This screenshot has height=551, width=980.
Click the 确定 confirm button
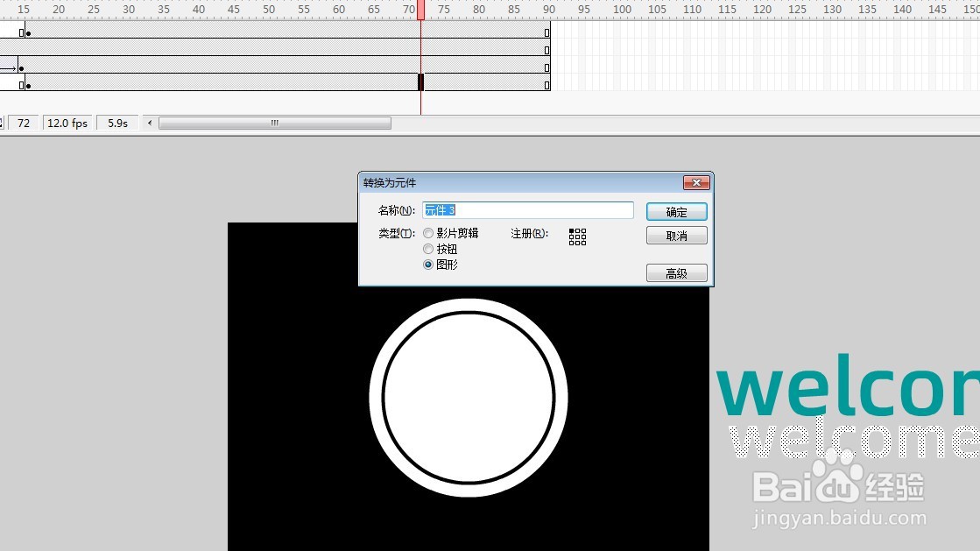click(676, 211)
